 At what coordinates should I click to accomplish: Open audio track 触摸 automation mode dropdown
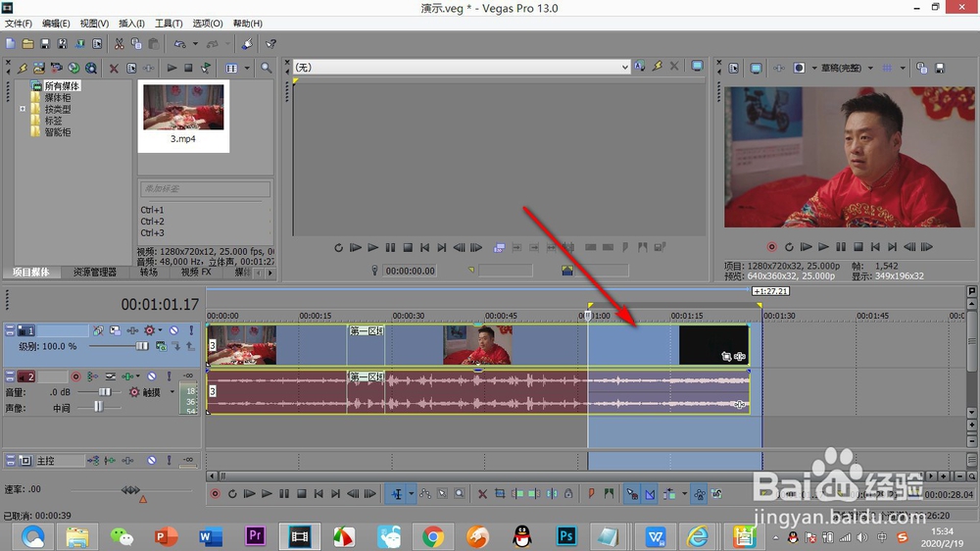171,392
